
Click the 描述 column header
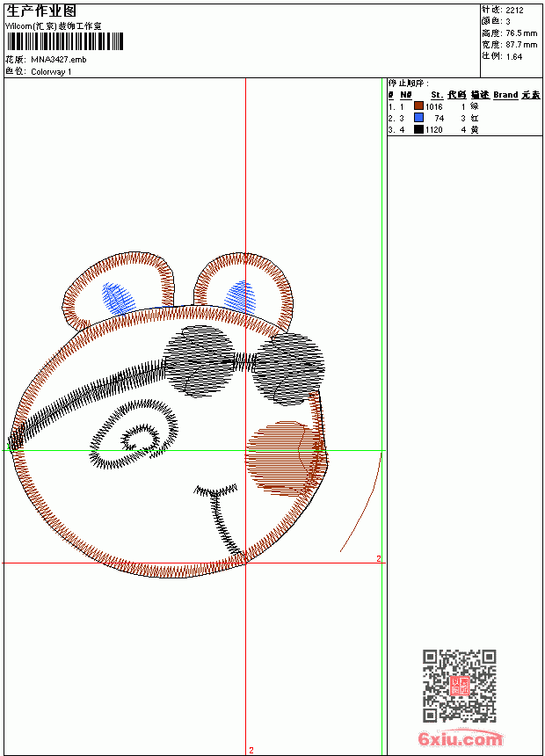tap(480, 95)
